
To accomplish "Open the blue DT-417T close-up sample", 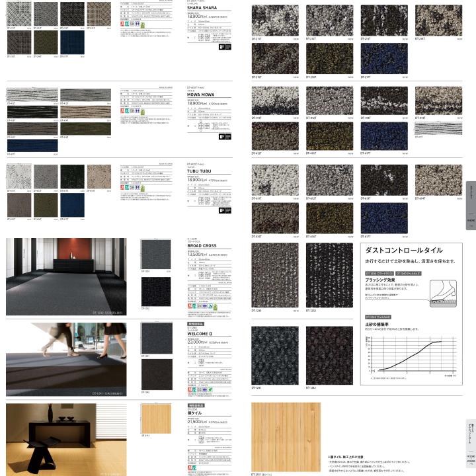I will pos(384,136).
